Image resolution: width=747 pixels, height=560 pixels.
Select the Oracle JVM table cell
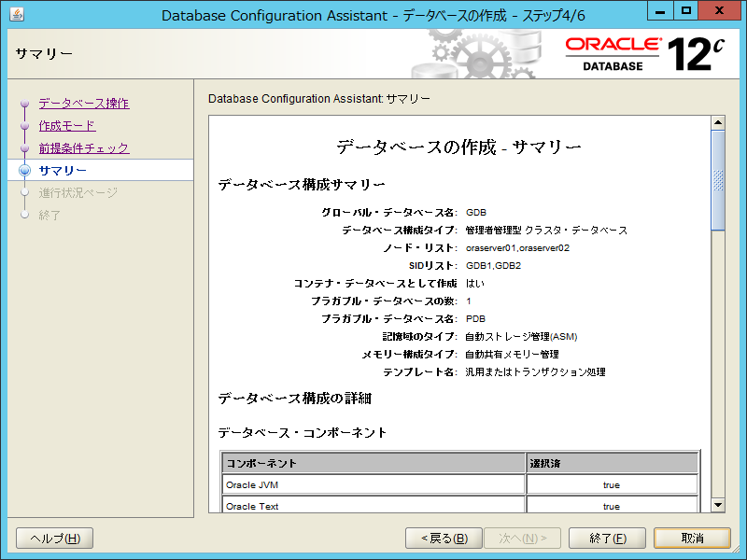click(x=373, y=484)
